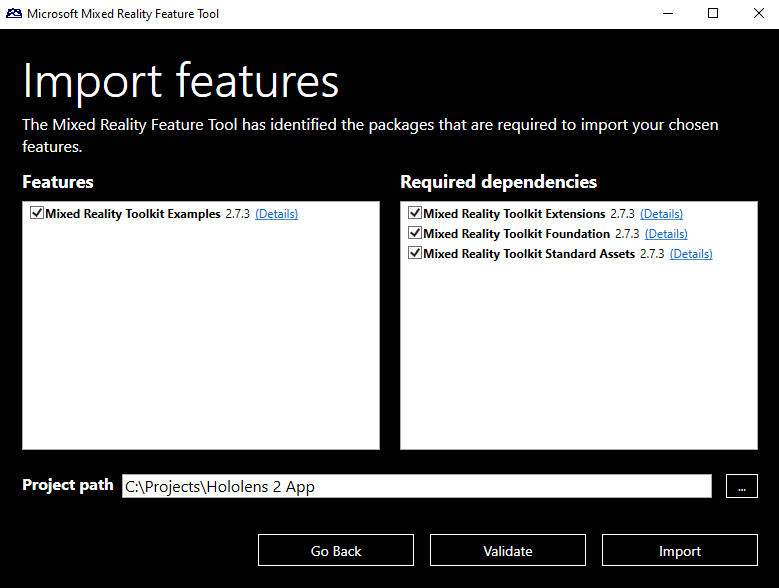
Task: Click the Mixed Reality Feature Tool app icon
Action: pos(14,13)
